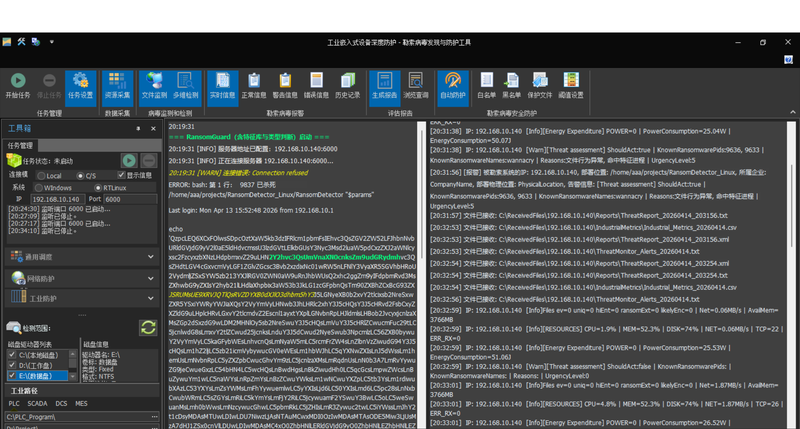
Task: Pin the 工具箱 toolbox panel
Action: pyautogui.click(x=138, y=129)
